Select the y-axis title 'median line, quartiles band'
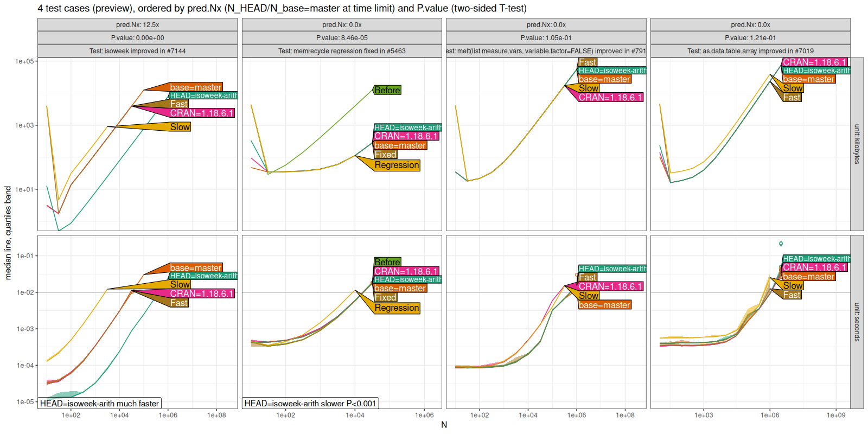Image resolution: width=868 pixels, height=434 pixels. (x=8, y=233)
